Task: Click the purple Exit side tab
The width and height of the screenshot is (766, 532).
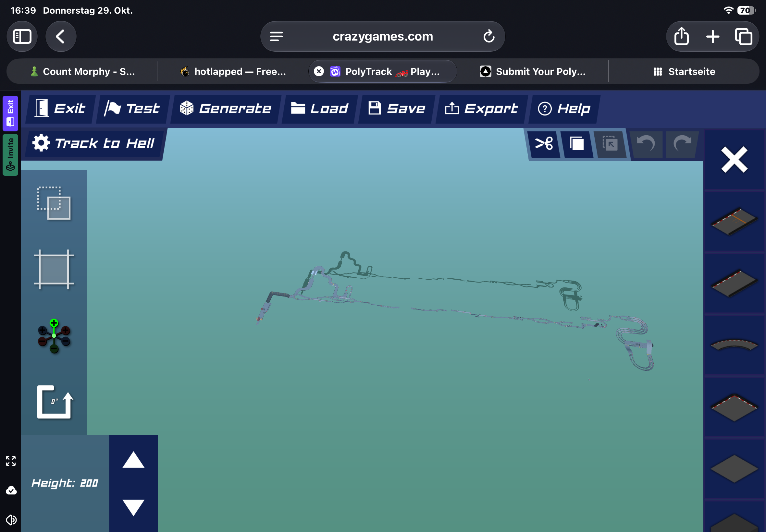Action: click(x=10, y=113)
